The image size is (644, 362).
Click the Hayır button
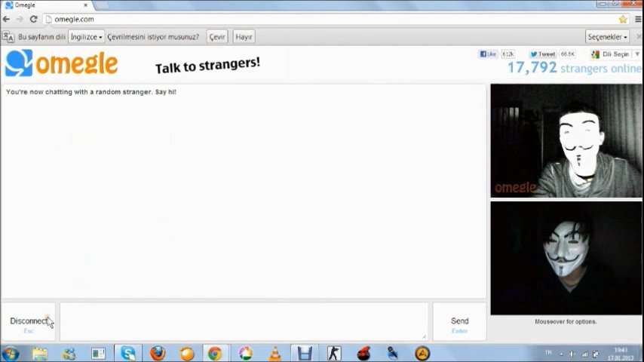tap(244, 36)
